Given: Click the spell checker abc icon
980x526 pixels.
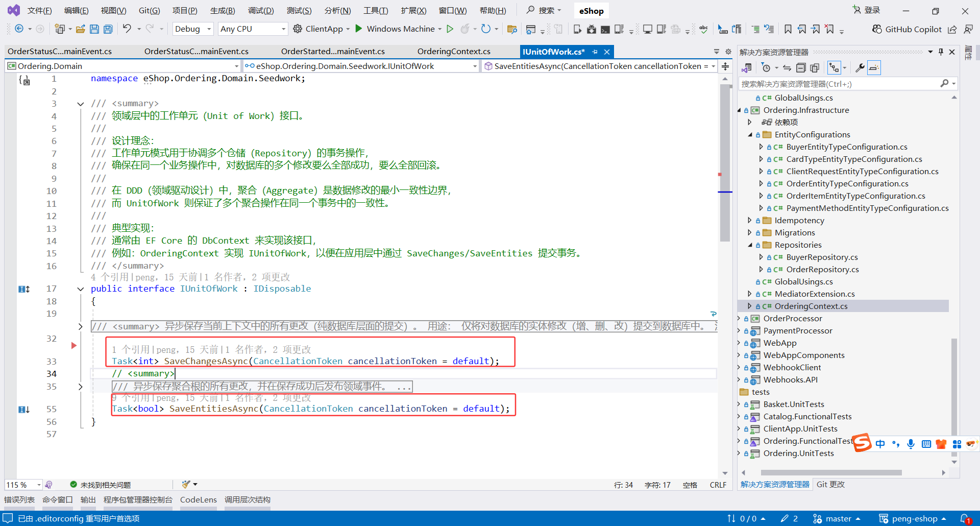Looking at the screenshot, I should (704, 29).
